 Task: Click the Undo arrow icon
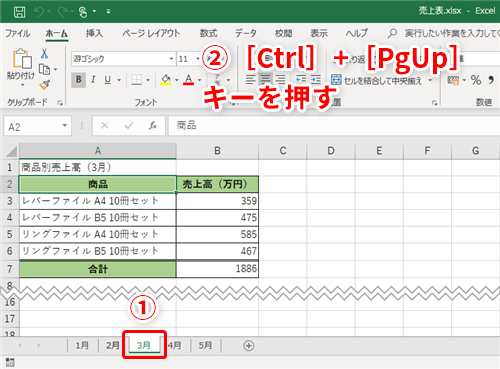click(39, 12)
